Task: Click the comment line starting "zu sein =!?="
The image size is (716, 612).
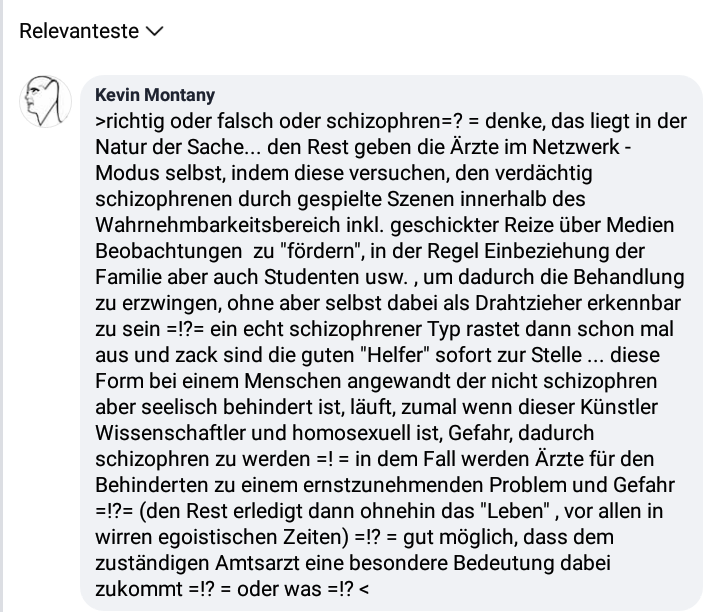Action: pos(384,330)
